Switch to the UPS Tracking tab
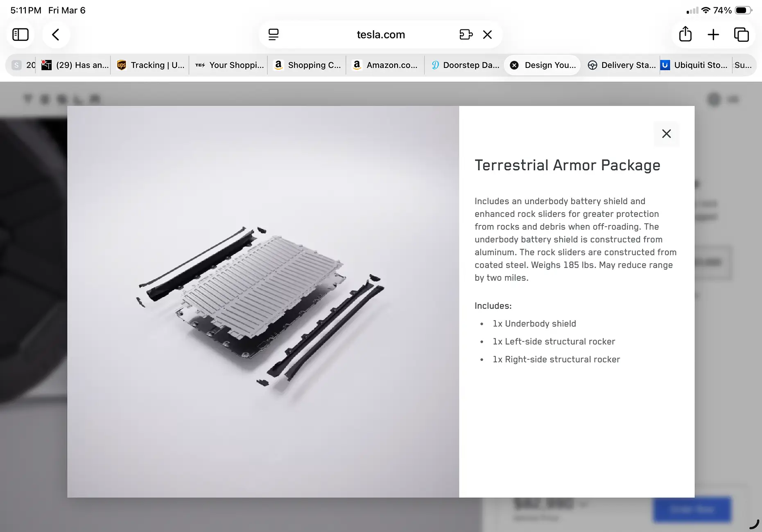This screenshot has height=532, width=762. tap(150, 65)
